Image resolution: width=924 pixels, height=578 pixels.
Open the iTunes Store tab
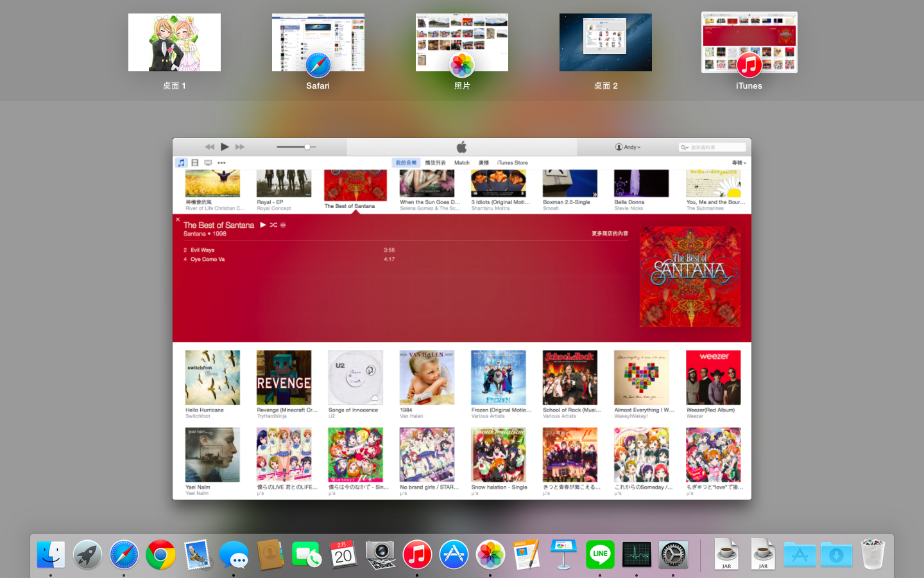pos(512,162)
